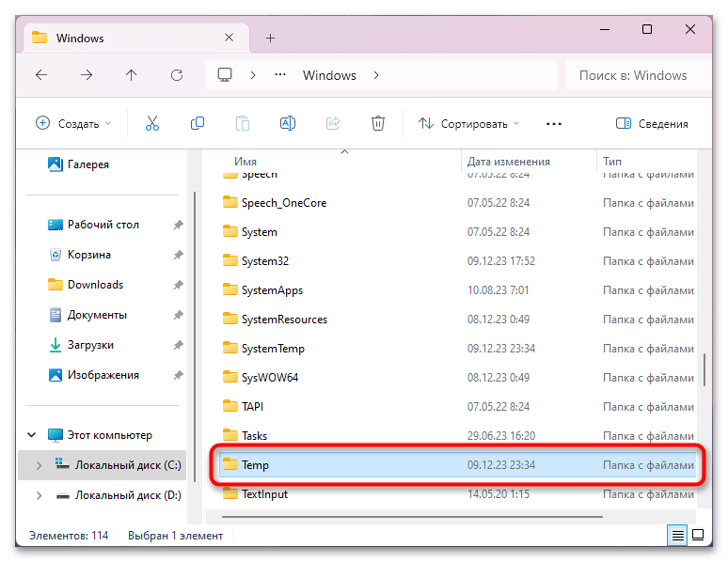Image resolution: width=728 pixels, height=562 pixels.
Task: Select the Windows tab
Action: click(x=135, y=38)
